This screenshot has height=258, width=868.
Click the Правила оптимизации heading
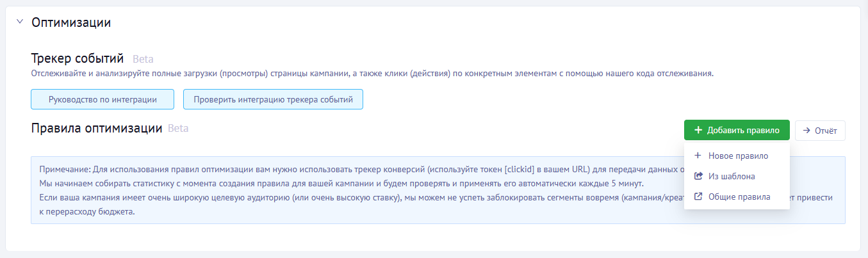pyautogui.click(x=96, y=127)
